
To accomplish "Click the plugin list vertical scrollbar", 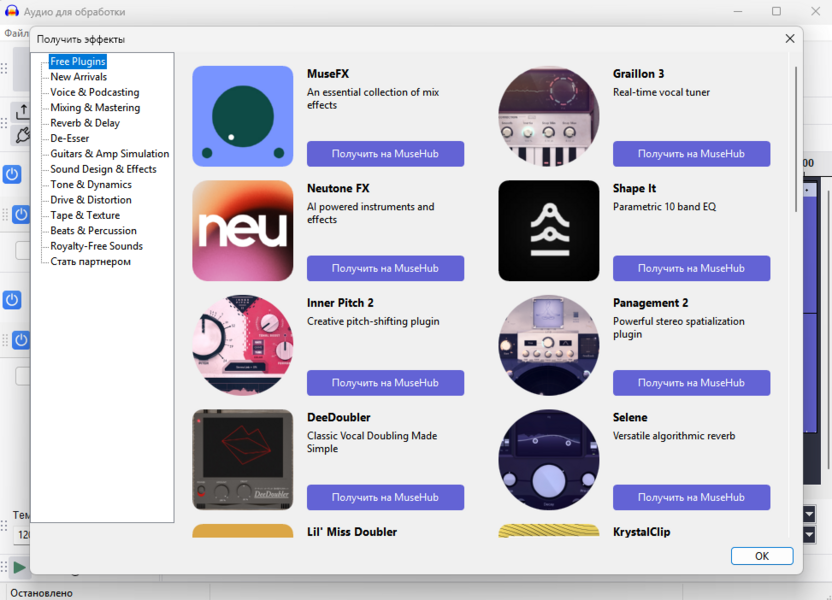I will (x=796, y=140).
